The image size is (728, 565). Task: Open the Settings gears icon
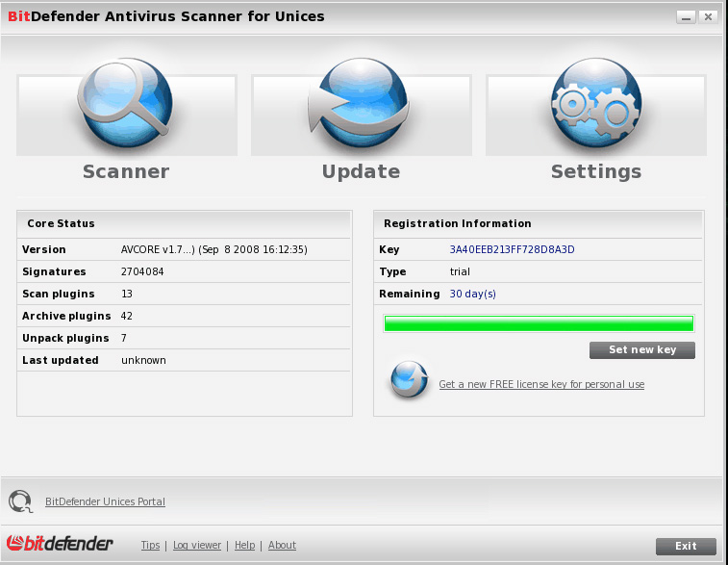(596, 102)
